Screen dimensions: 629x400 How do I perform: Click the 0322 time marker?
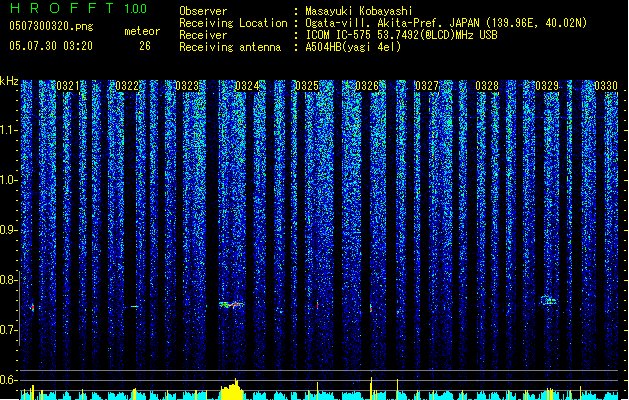pyautogui.click(x=127, y=86)
